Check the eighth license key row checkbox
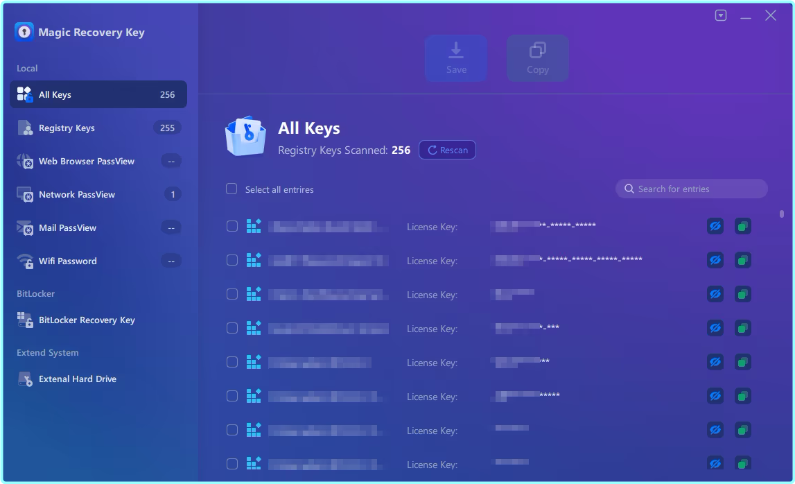795x484 pixels. click(232, 464)
